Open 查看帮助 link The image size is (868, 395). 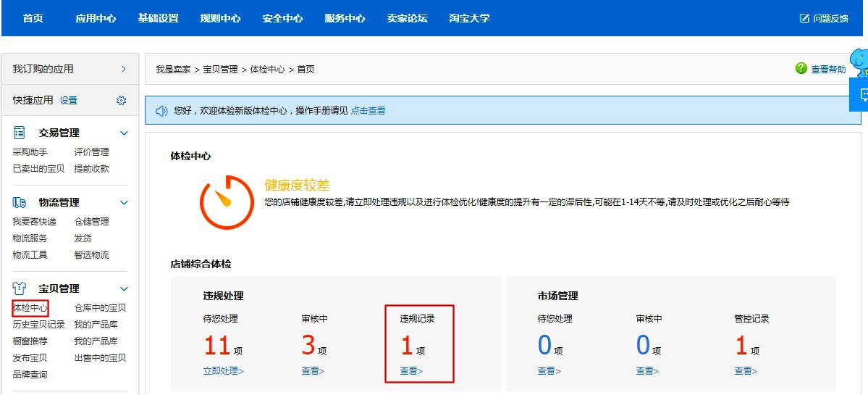829,70
